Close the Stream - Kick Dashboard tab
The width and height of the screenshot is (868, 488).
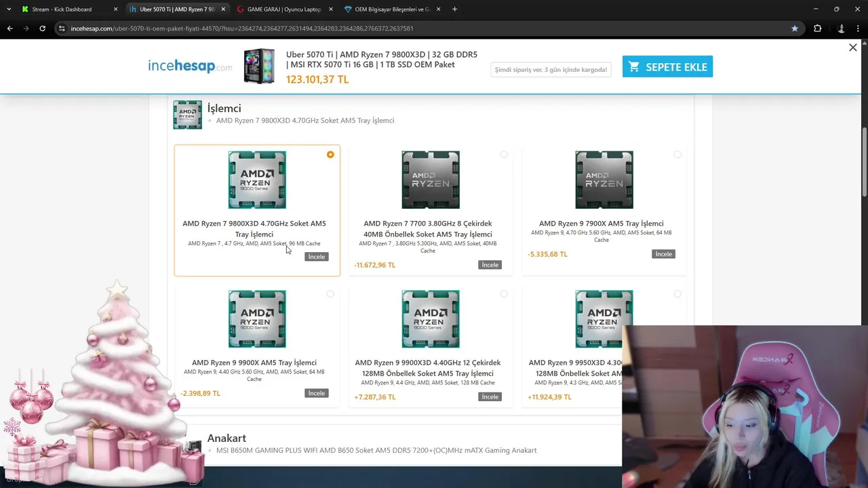(115, 9)
